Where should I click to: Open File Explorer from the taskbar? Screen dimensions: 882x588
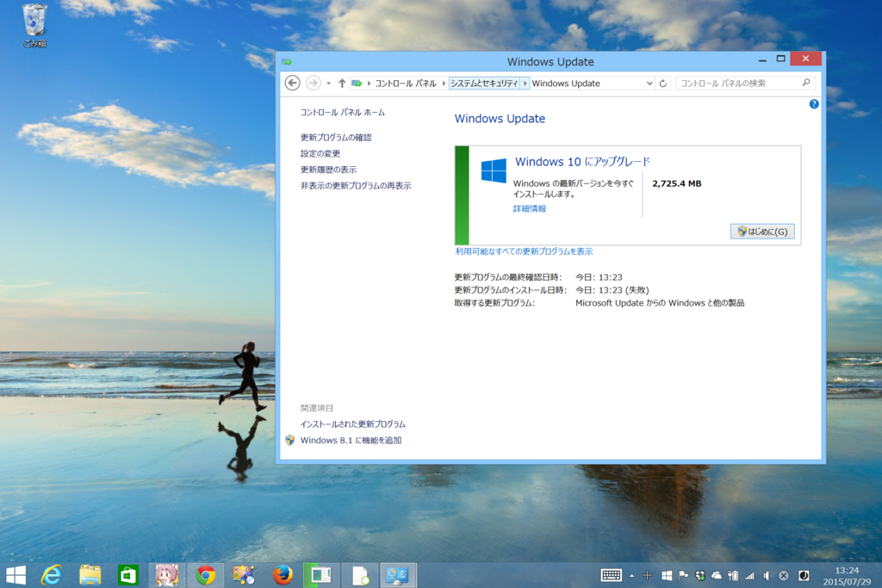pos(90,575)
